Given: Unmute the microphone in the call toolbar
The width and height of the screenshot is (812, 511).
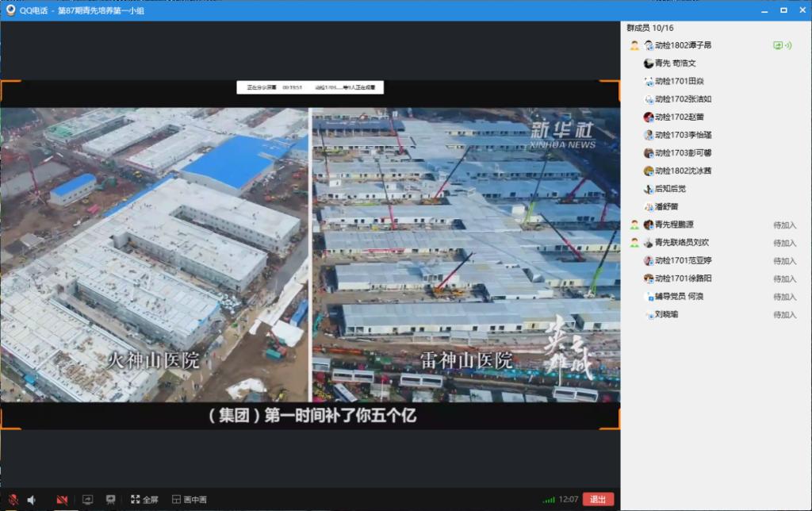Looking at the screenshot, I should click(x=12, y=500).
